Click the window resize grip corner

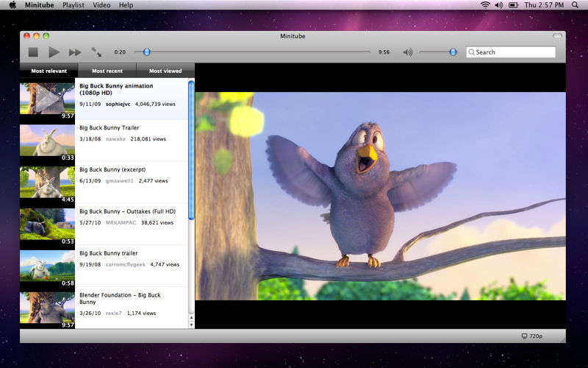[x=562, y=340]
